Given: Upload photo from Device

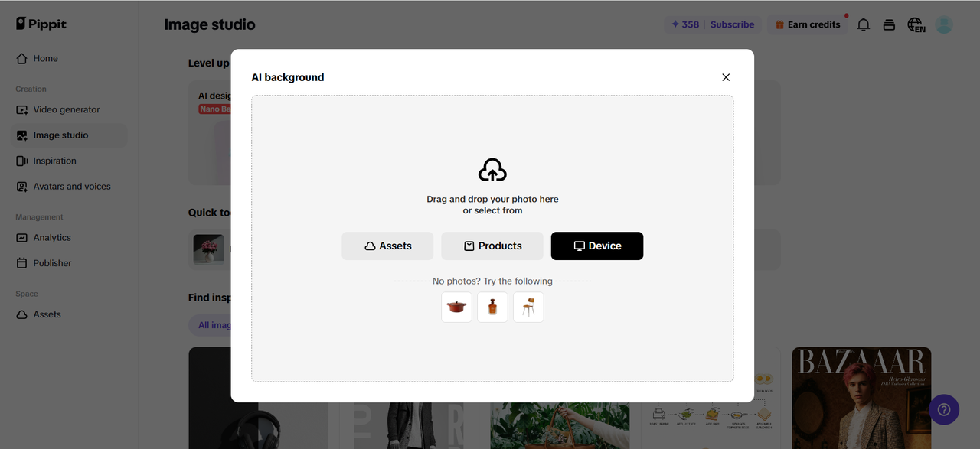Looking at the screenshot, I should point(597,246).
